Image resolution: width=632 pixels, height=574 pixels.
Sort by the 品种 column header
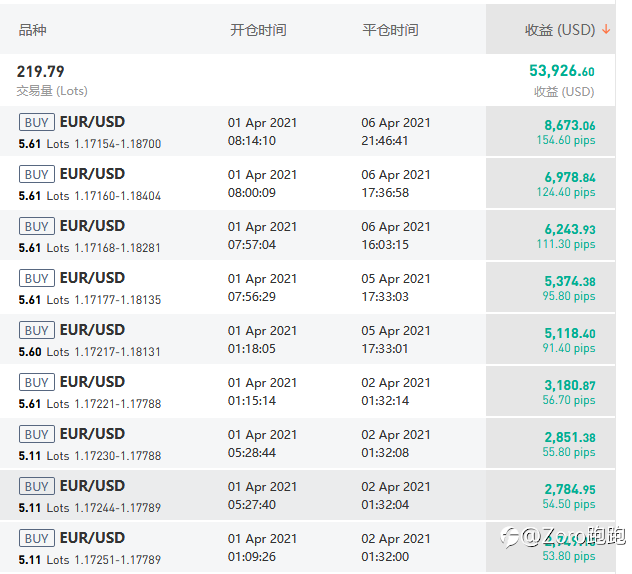[33, 30]
